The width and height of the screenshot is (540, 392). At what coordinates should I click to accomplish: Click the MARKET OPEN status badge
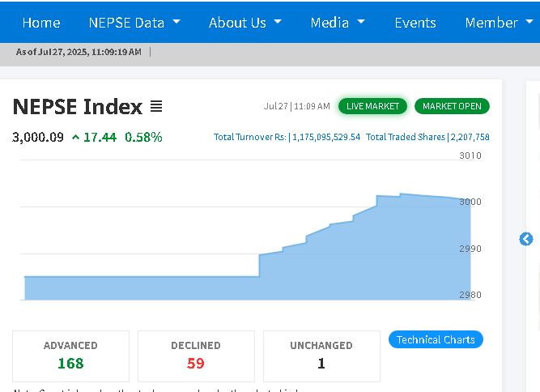pyautogui.click(x=452, y=106)
